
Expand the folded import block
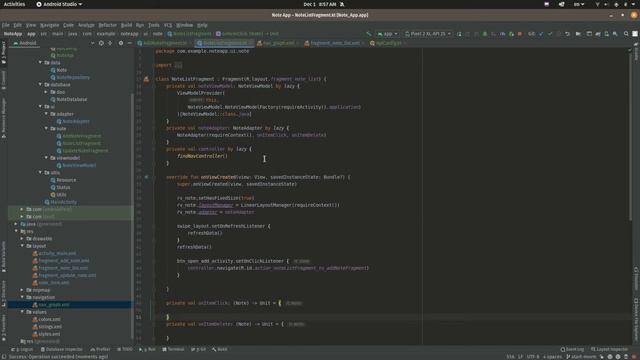(178, 65)
